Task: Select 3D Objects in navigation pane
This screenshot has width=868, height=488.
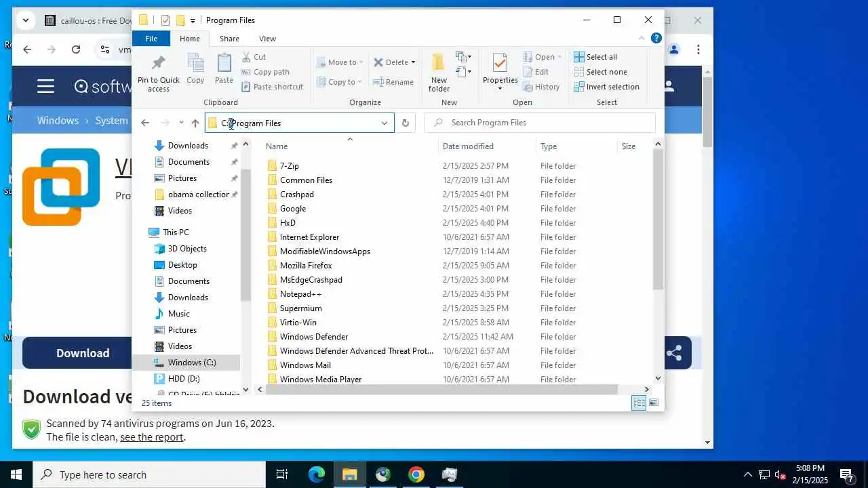Action: (x=187, y=249)
